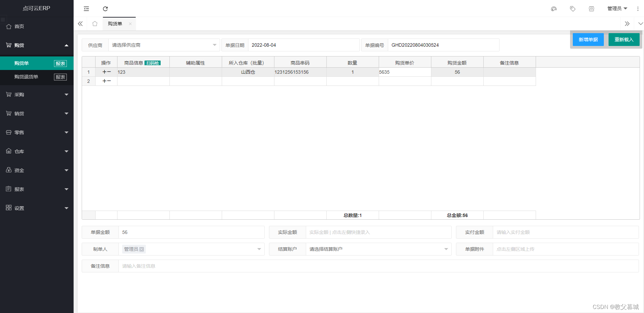Image resolution: width=644 pixels, height=313 pixels.
Task: Click the 单据日期 field showing 2022-08-04
Action: 304,45
